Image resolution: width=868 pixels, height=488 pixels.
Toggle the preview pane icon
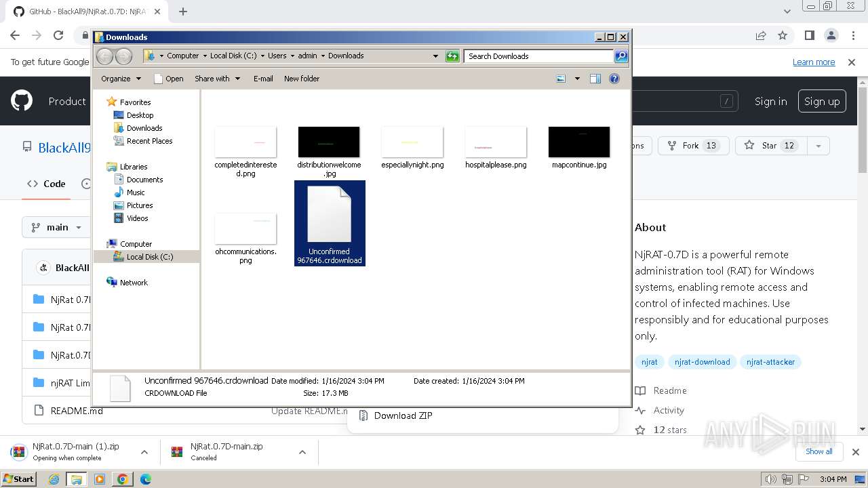tap(595, 79)
